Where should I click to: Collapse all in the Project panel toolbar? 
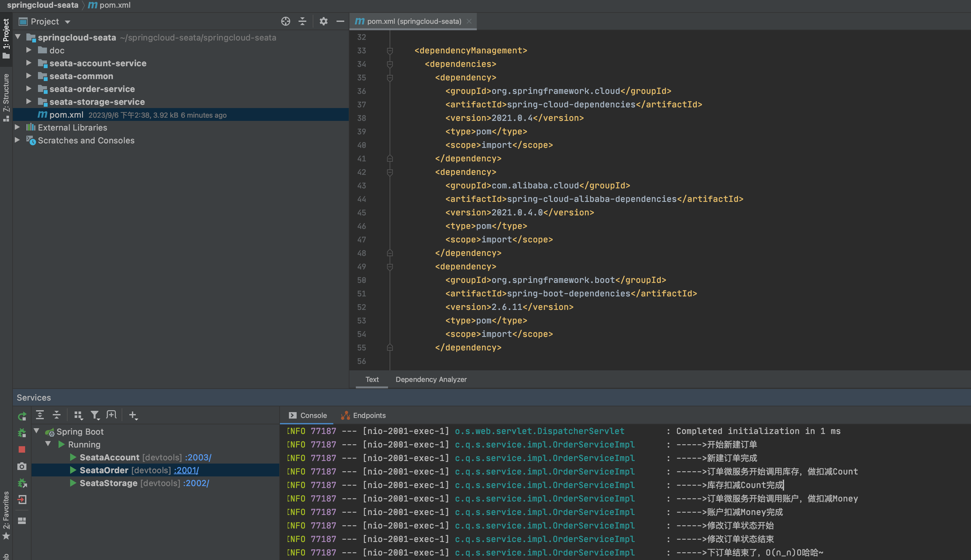tap(302, 22)
